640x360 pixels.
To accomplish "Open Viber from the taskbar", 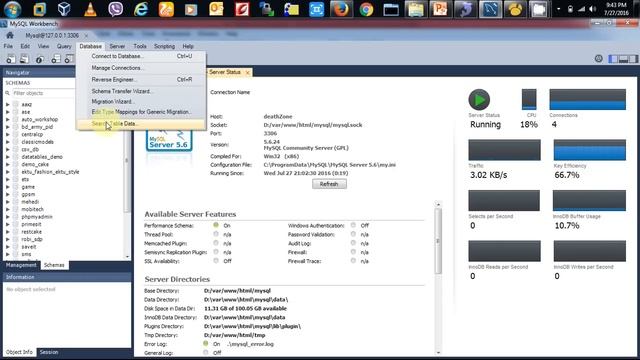I will tap(116, 9).
